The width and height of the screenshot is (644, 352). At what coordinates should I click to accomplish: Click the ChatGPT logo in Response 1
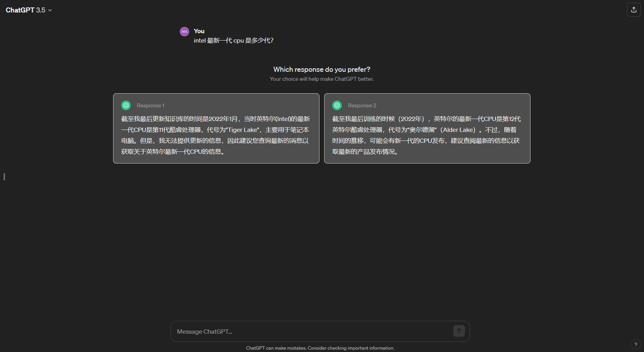tap(126, 105)
